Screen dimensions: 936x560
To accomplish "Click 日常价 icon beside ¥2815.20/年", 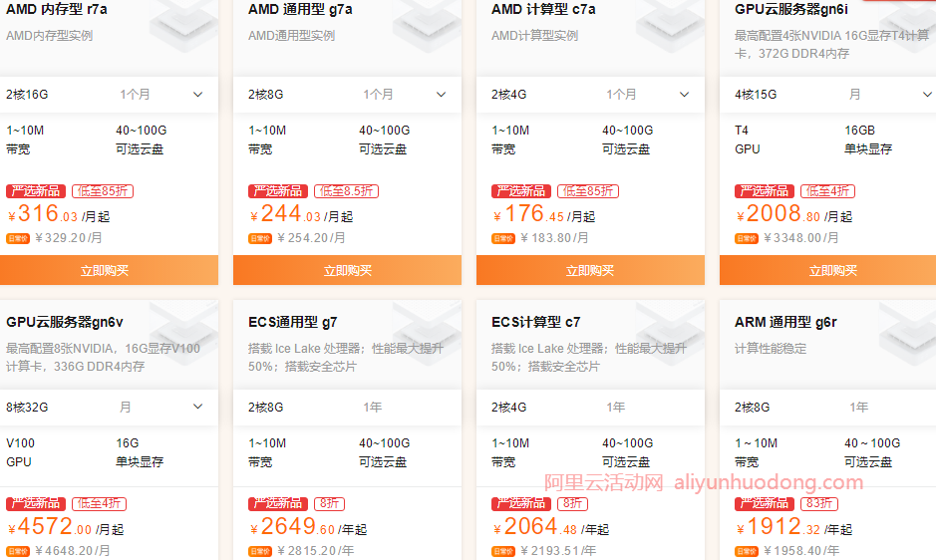I will coord(260,551).
